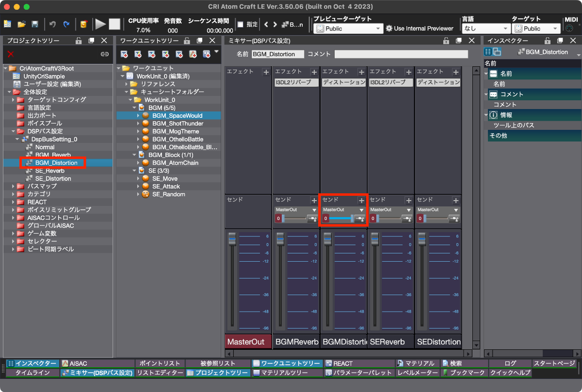The height and width of the screenshot is (392, 582).
Task: Open the プレビューターゲット Public dropdown
Action: click(x=348, y=29)
